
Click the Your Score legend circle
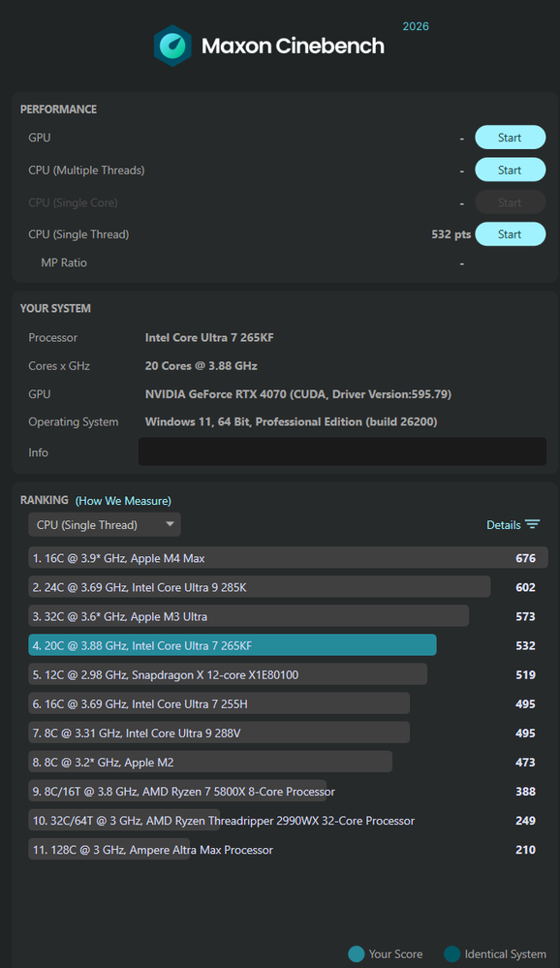(357, 953)
